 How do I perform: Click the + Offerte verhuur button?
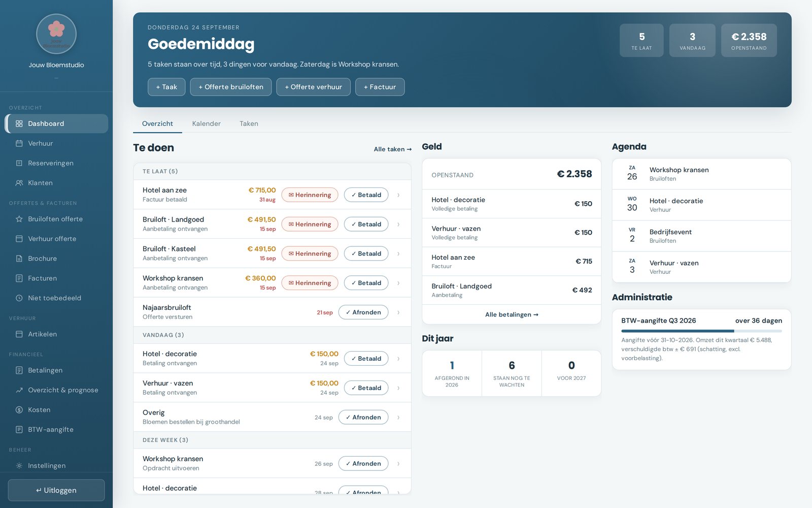point(313,87)
